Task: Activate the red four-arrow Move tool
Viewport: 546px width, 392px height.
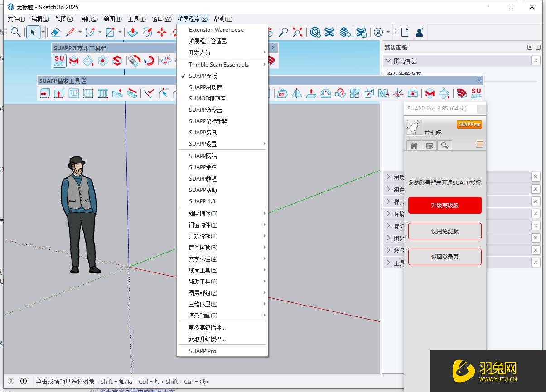Action: [162, 32]
